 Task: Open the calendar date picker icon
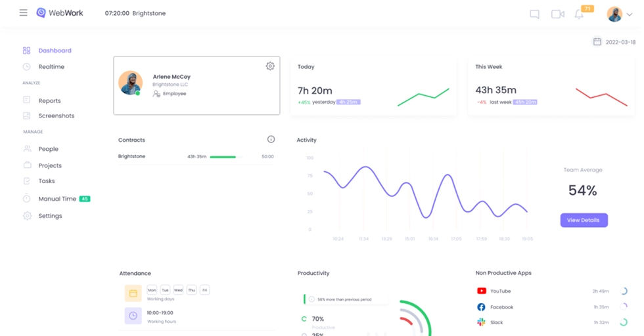click(x=597, y=41)
